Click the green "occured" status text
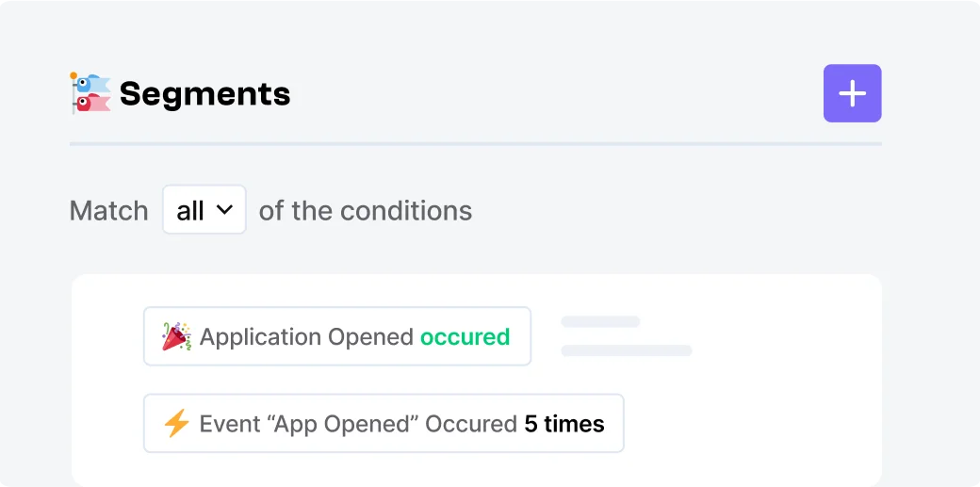 (x=465, y=336)
